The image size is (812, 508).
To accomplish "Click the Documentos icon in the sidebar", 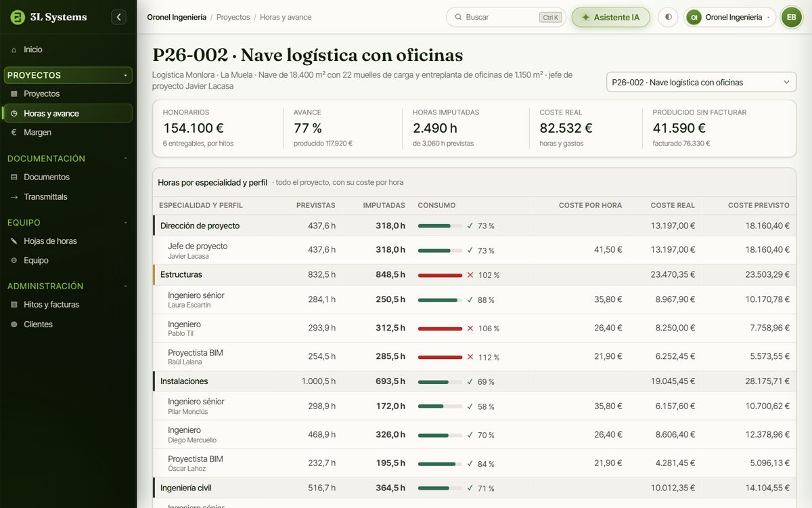I will coord(14,177).
